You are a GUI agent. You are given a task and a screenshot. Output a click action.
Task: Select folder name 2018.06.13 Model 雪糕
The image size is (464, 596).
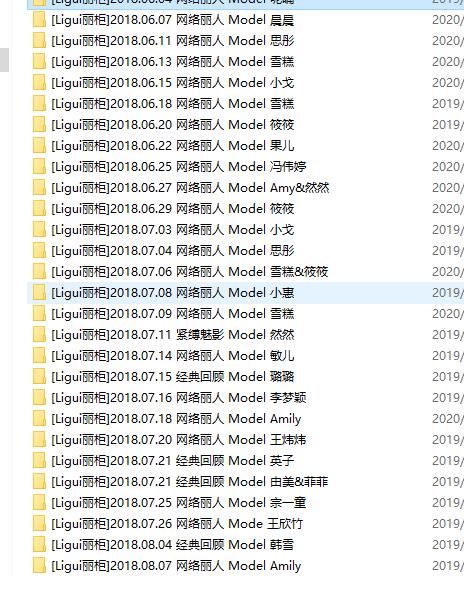tap(173, 62)
